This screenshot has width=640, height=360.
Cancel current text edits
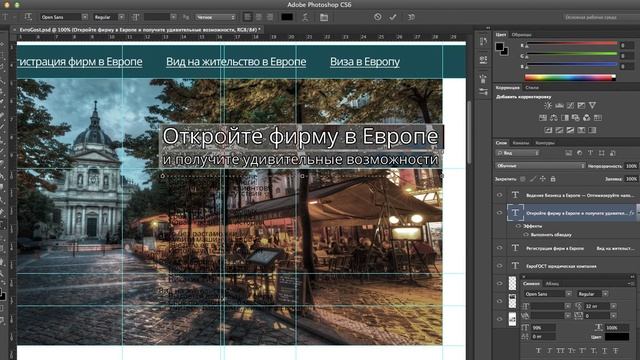(x=378, y=17)
